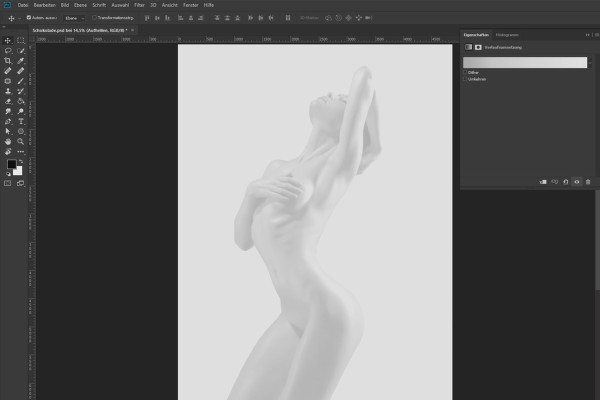This screenshot has height=400, width=600.
Task: Toggle adjustment layer visibility eye icon
Action: click(577, 182)
